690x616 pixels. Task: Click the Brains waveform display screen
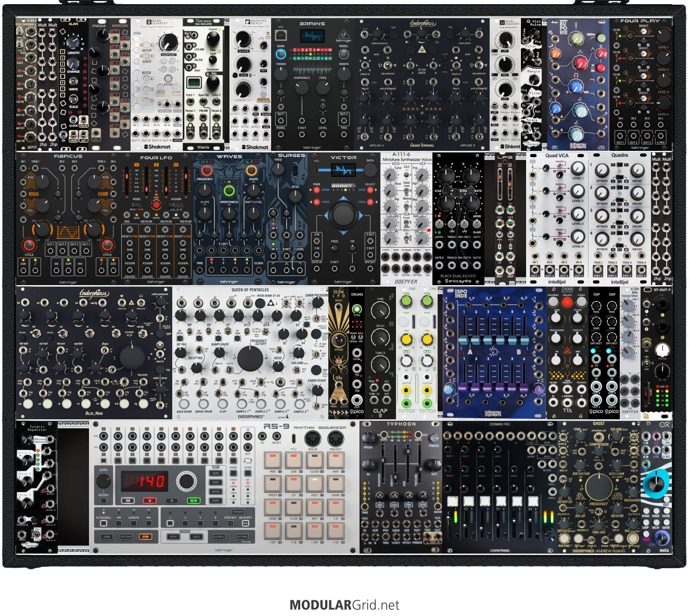[313, 36]
